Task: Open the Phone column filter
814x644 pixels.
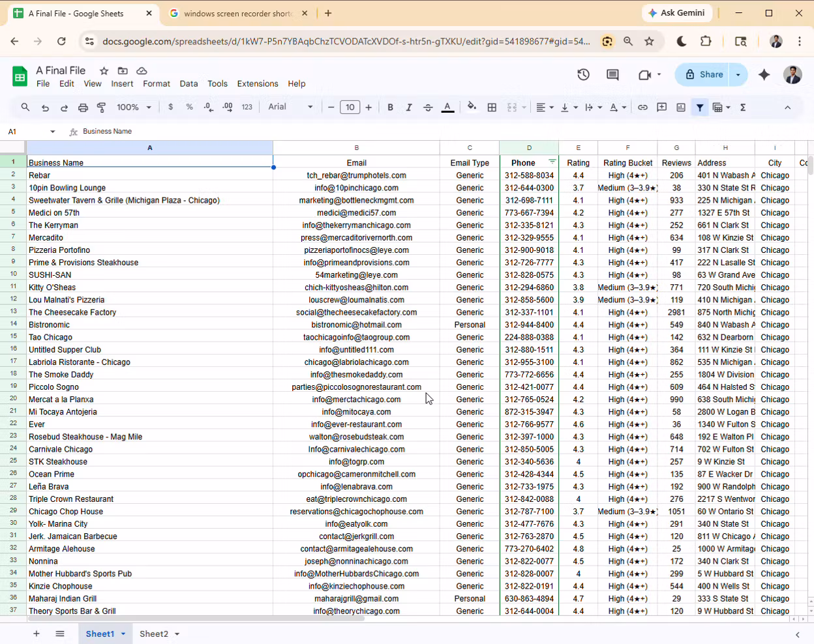Action: click(x=552, y=162)
